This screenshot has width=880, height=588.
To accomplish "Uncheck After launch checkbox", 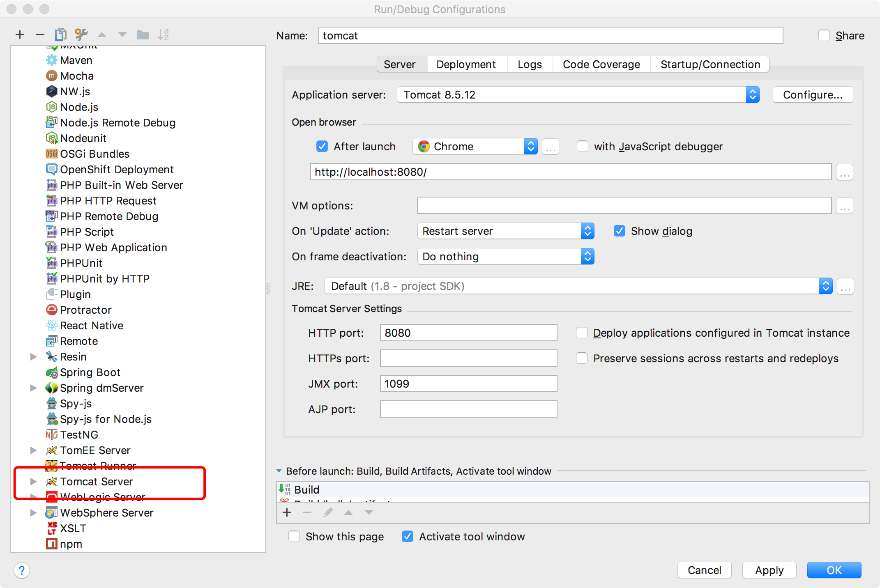I will point(322,147).
